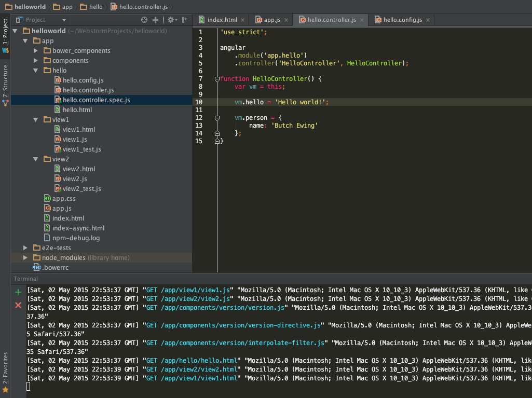
Task: Click hello.controller.js breadcrumb in navigation bar
Action: [x=140, y=7]
